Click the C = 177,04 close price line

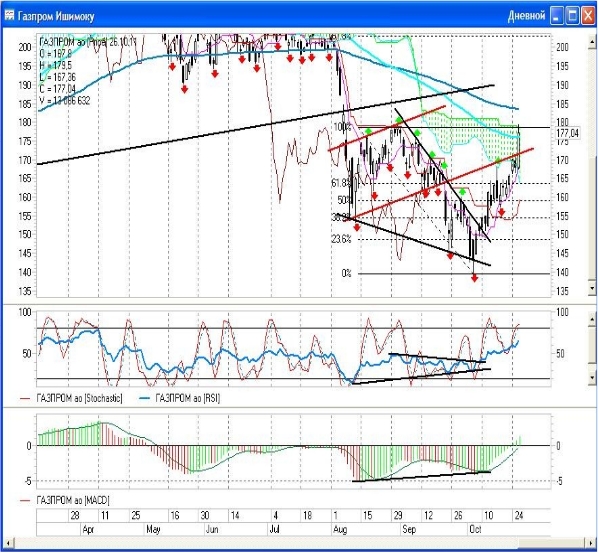[x=58, y=89]
